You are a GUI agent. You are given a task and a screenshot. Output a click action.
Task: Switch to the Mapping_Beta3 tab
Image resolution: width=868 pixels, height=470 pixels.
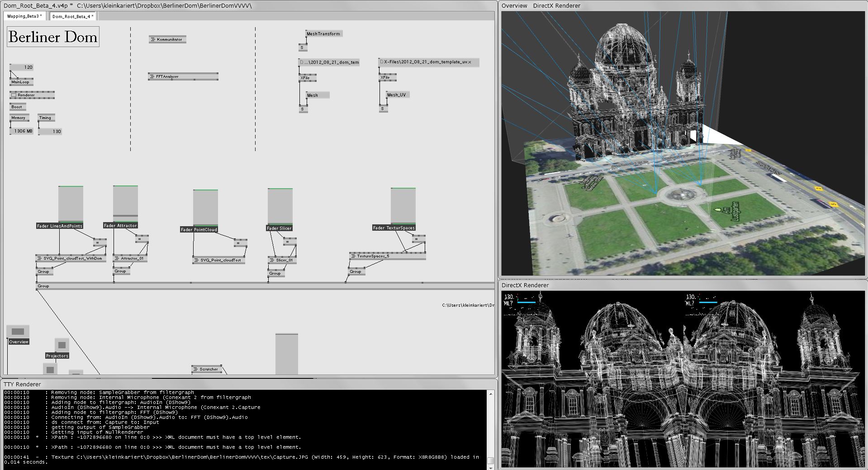[24, 16]
